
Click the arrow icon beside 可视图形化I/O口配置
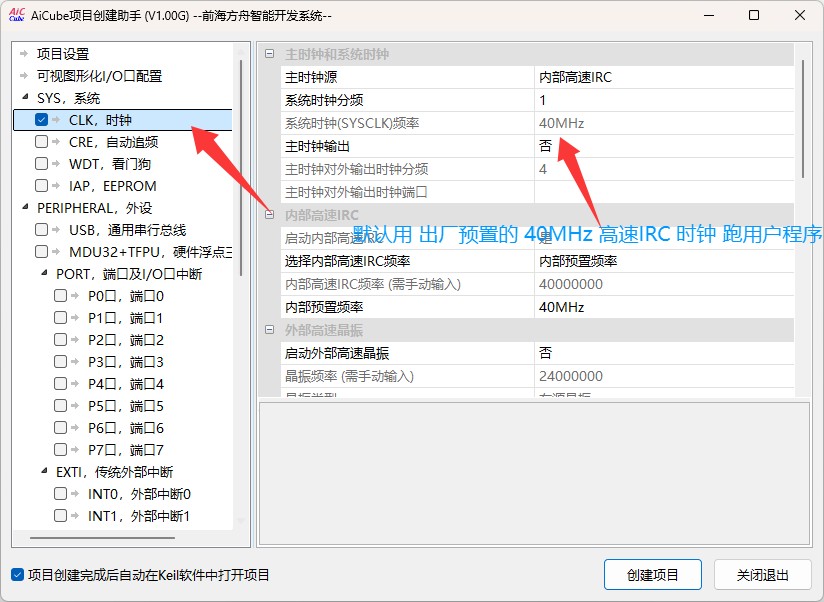tap(24, 76)
